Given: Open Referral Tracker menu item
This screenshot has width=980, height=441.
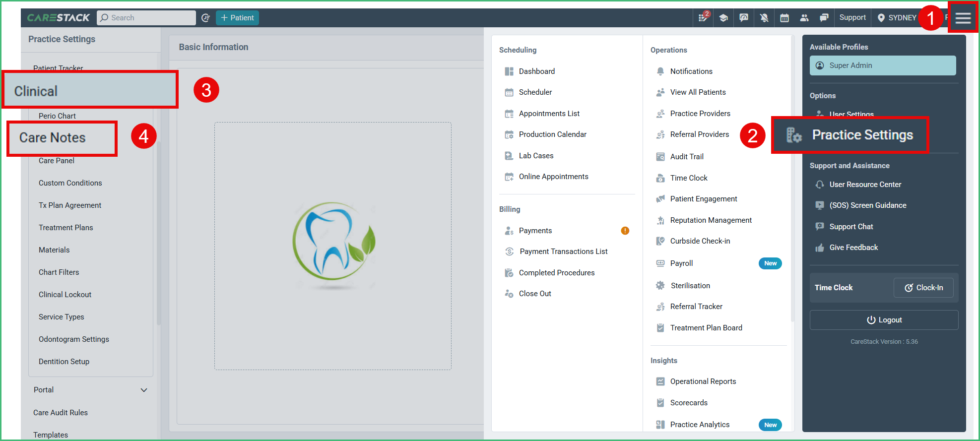Looking at the screenshot, I should [696, 307].
